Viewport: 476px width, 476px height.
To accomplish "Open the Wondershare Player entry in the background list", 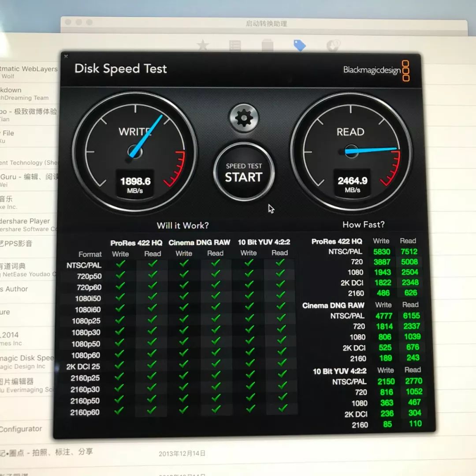I will (x=28, y=225).
